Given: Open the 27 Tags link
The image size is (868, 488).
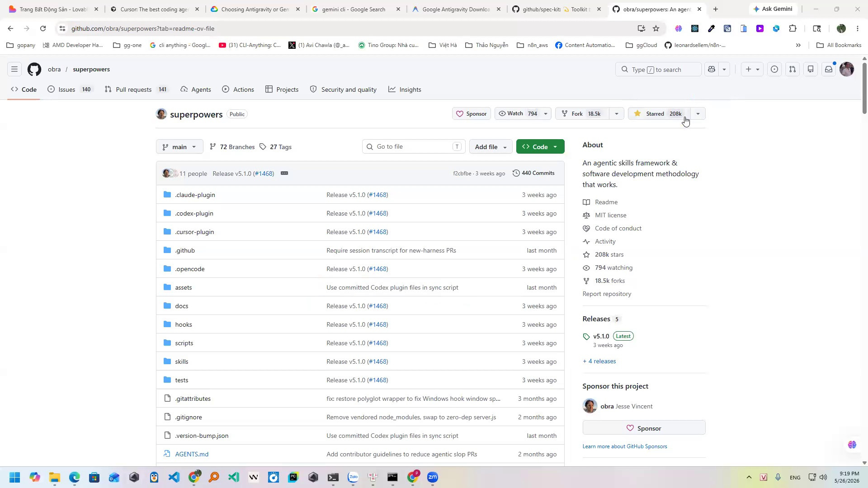Looking at the screenshot, I should click(276, 147).
